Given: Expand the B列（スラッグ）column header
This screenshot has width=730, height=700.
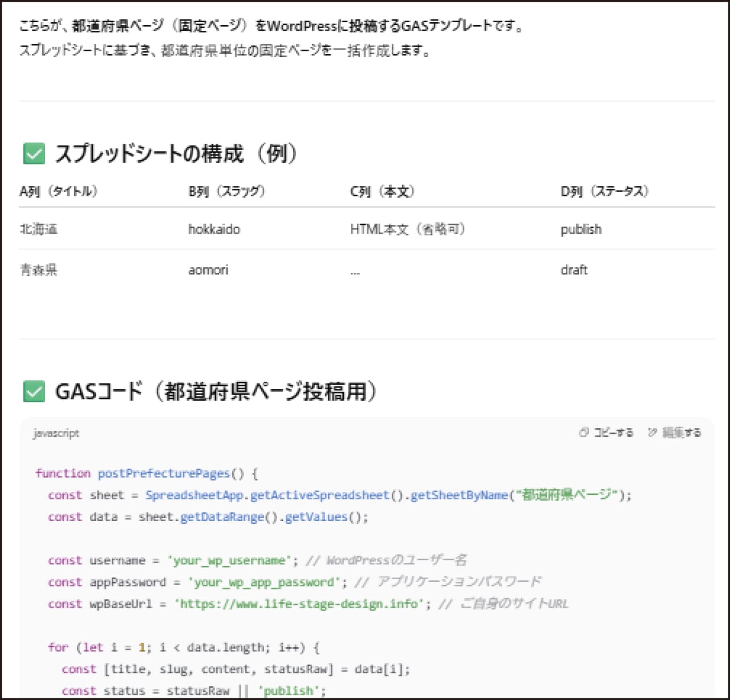Looking at the screenshot, I should point(226,192).
